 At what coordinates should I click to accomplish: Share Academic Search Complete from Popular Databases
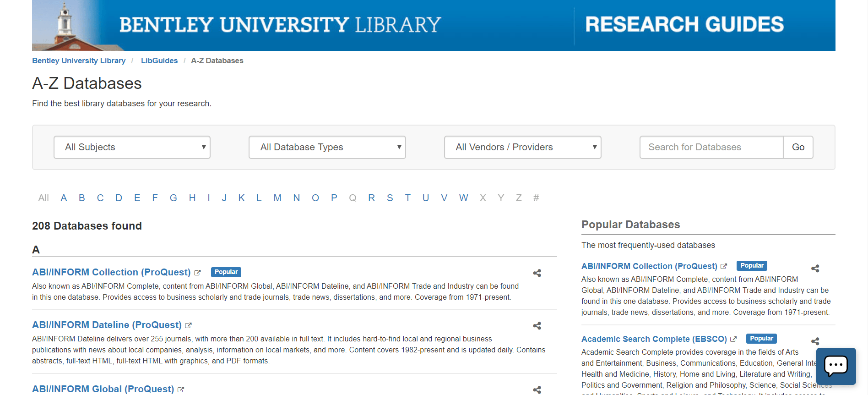815,341
